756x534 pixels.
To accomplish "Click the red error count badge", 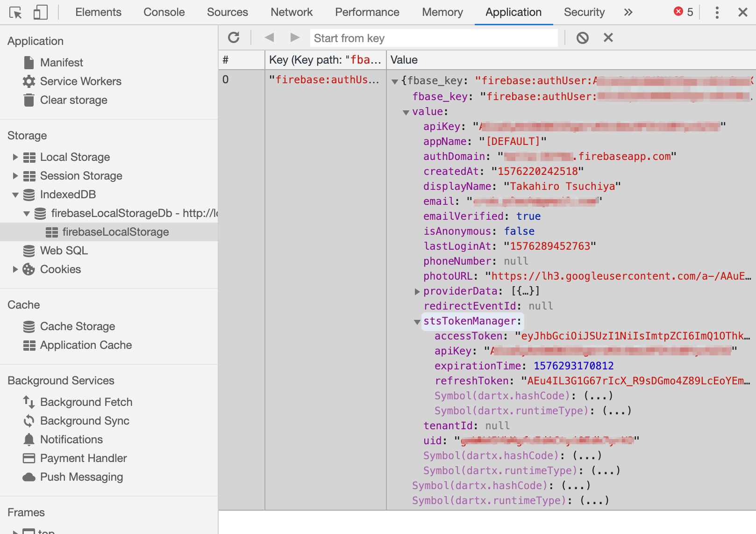I will coord(684,12).
